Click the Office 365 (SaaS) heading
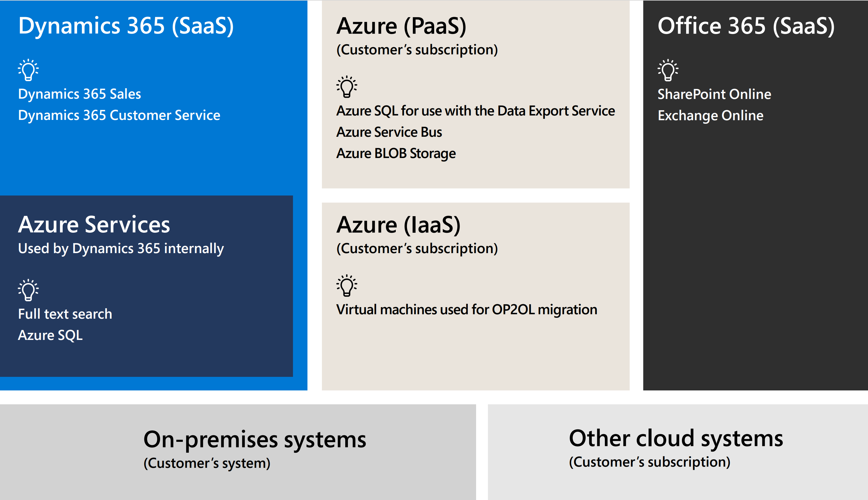The image size is (868, 500). 745,26
